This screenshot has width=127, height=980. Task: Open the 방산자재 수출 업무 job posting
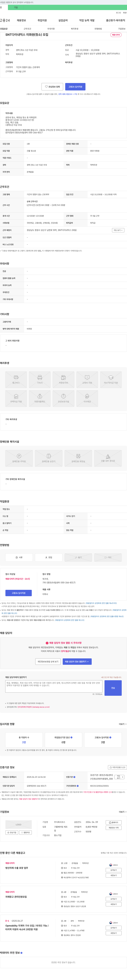(x=16, y=868)
